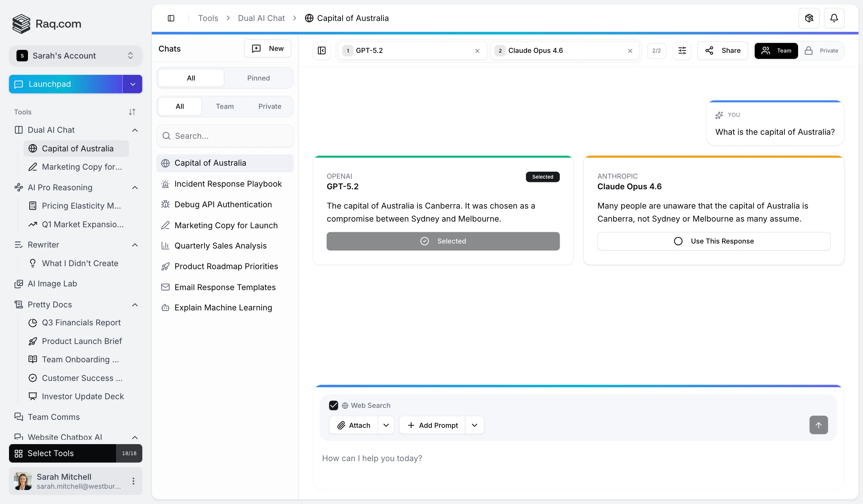Open the Attach dropdown arrow
This screenshot has width=863, height=504.
coord(386,425)
